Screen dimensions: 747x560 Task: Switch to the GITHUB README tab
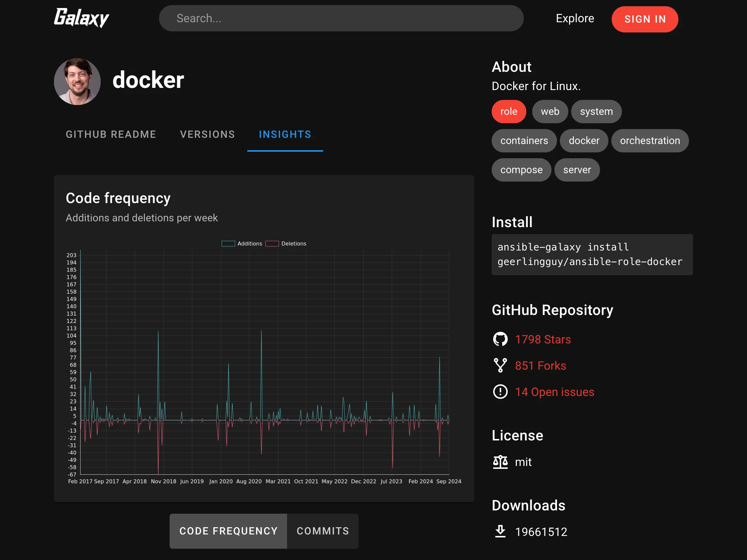click(111, 134)
